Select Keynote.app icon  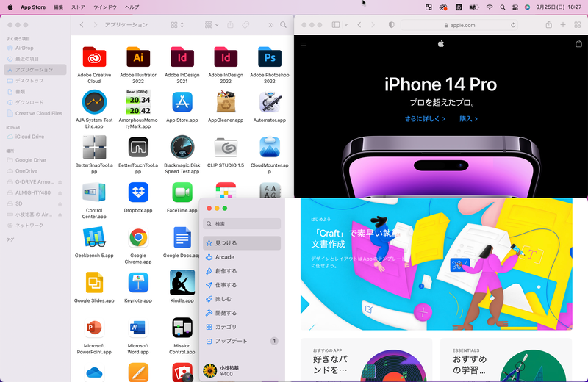(x=138, y=282)
